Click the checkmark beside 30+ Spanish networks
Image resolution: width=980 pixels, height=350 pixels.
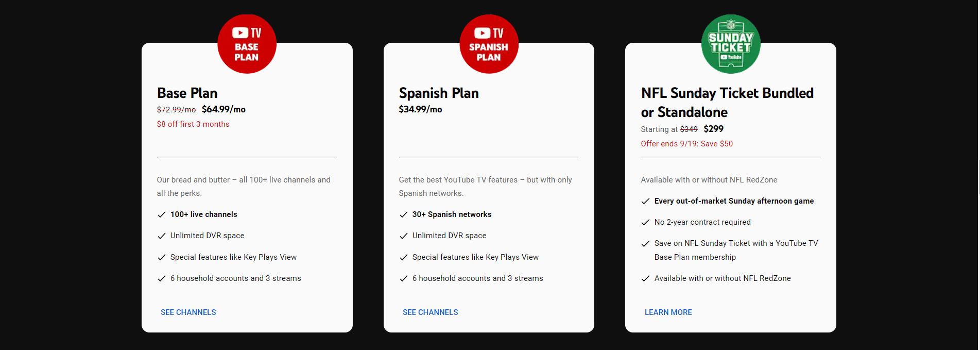tap(403, 214)
